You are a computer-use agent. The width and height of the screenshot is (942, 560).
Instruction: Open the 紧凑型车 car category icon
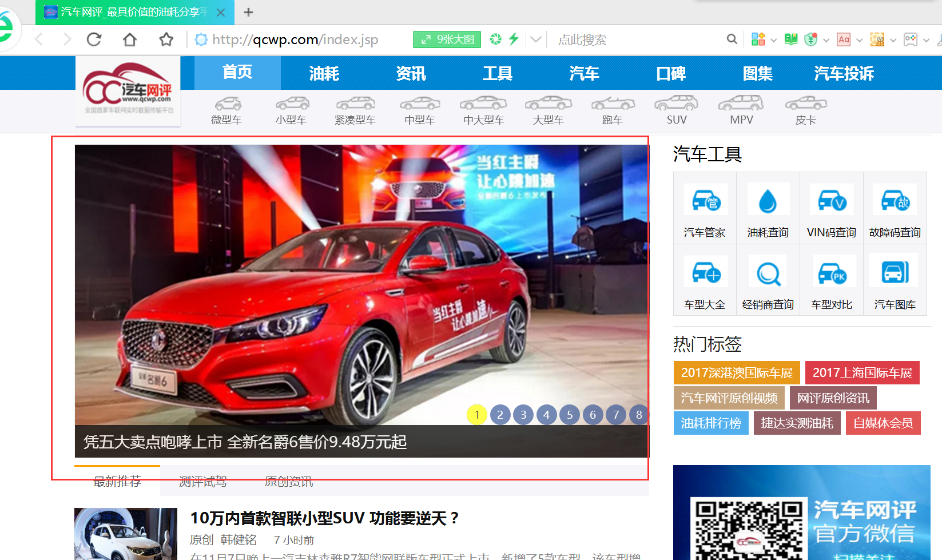(x=355, y=104)
